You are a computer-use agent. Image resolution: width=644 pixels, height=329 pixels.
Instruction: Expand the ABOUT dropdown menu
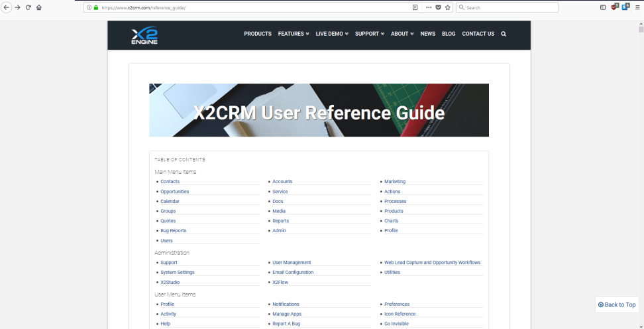[402, 34]
